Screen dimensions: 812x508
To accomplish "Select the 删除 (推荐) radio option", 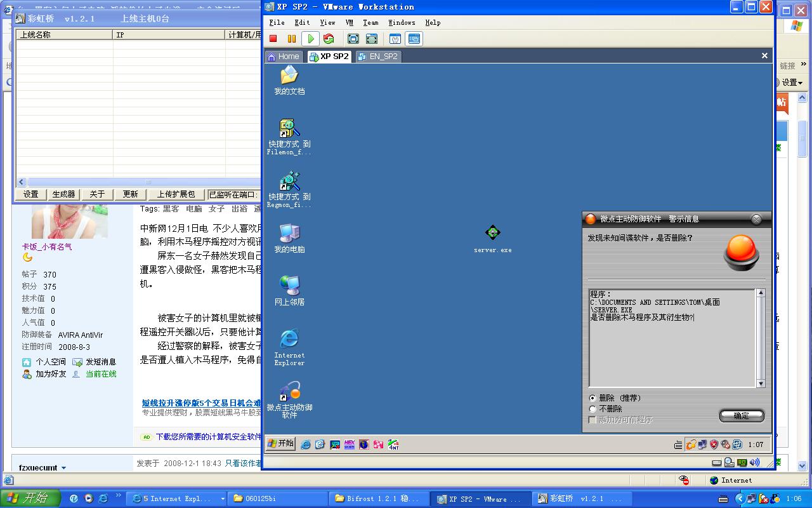I will tap(593, 398).
